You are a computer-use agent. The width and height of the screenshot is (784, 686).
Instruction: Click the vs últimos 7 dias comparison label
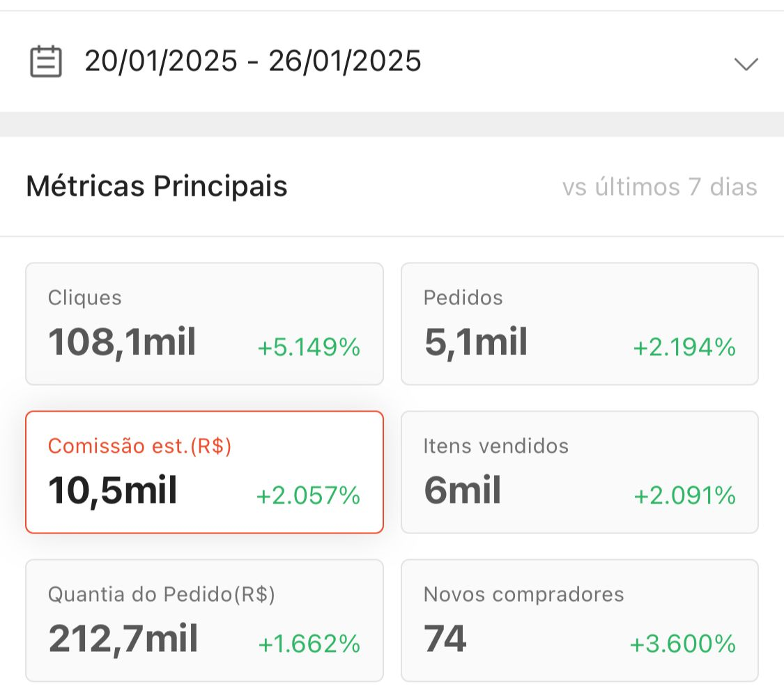(x=659, y=187)
